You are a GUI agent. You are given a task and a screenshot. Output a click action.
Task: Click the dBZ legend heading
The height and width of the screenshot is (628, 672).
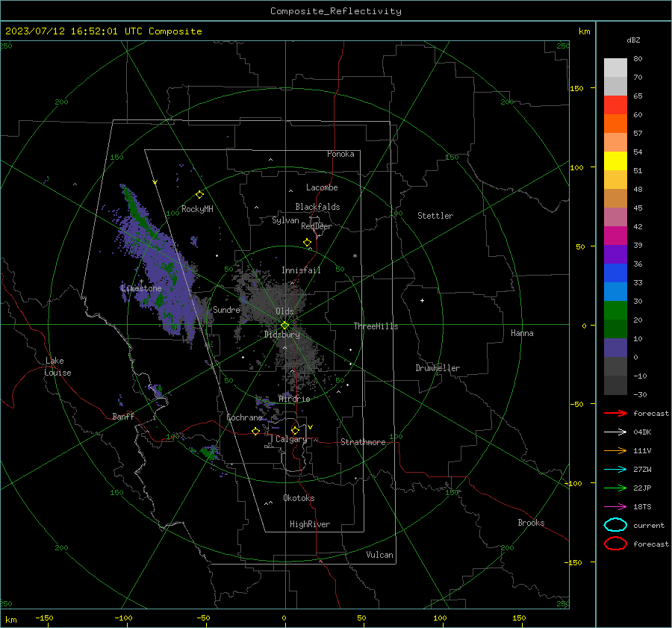633,40
